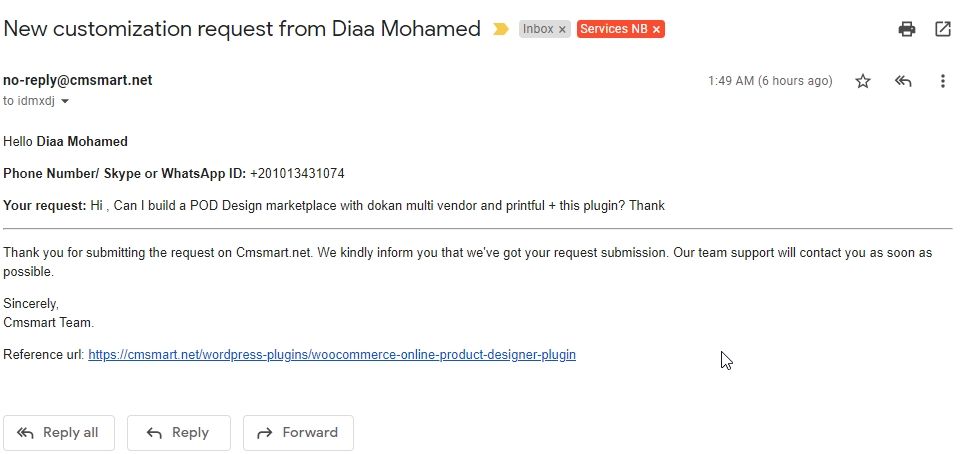
Task: Click the phone number +201013431074
Action: (x=297, y=173)
